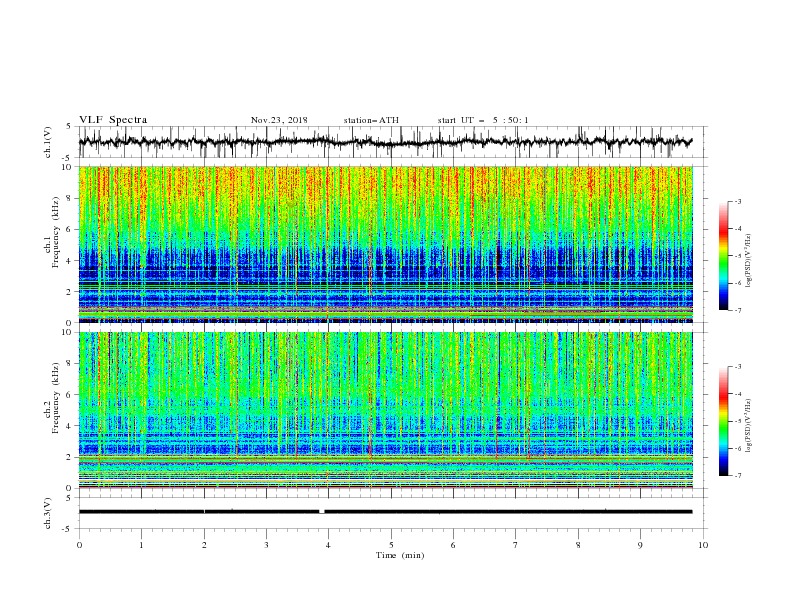Click the "station=ATH" label
This screenshot has width=792, height=612.
pyautogui.click(x=371, y=120)
